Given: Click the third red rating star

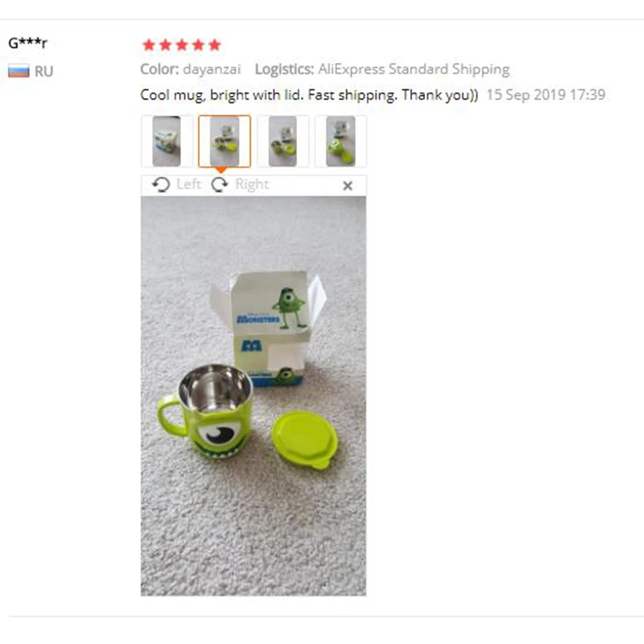Looking at the screenshot, I should pyautogui.click(x=182, y=45).
